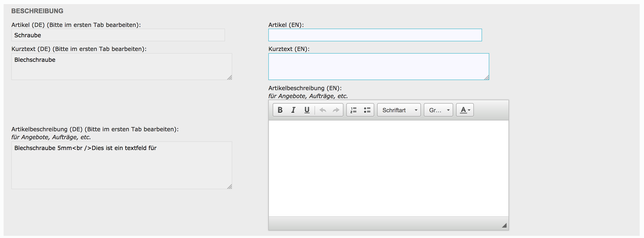Toggle Underline formatting in editor toolbar

click(307, 110)
